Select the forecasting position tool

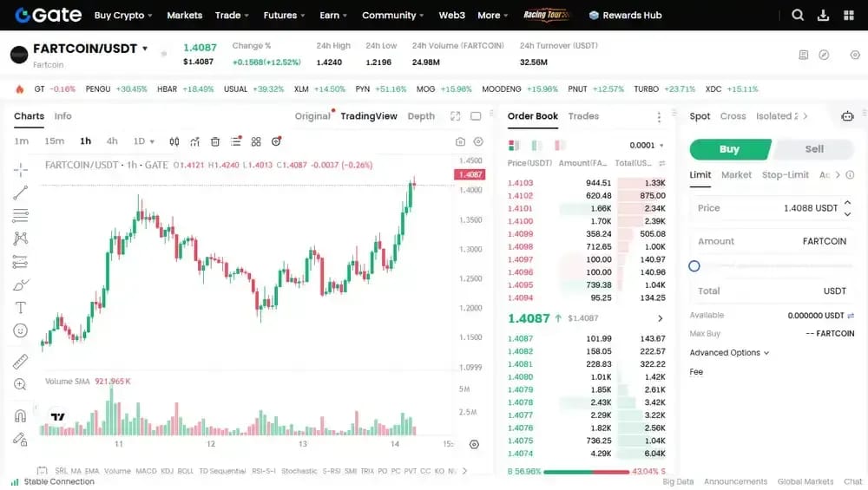21,262
